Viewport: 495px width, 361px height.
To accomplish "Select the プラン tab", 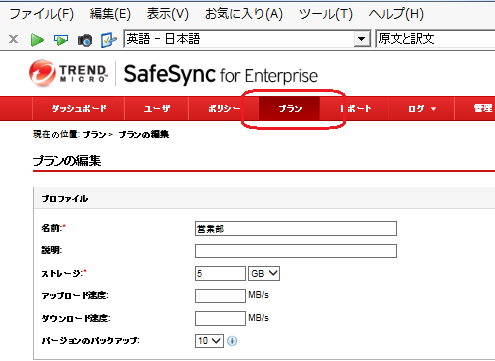I will coord(290,109).
